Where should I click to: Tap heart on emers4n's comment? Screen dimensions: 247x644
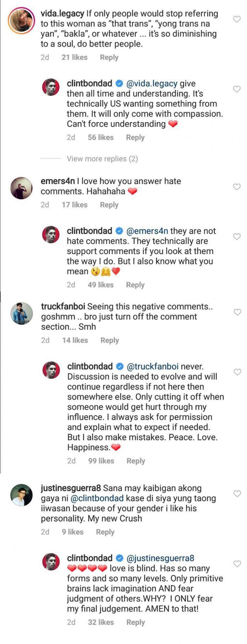coord(236,187)
